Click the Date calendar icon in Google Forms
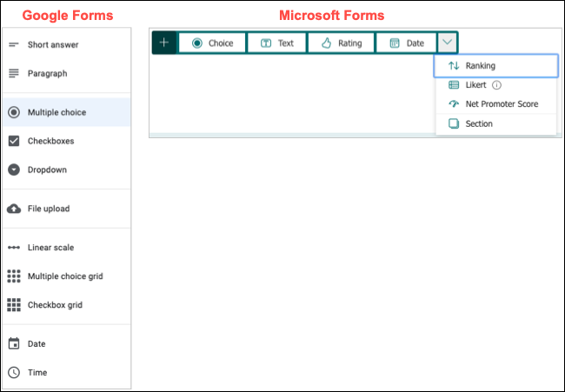Screen dimensions: 565x392 [x=14, y=343]
